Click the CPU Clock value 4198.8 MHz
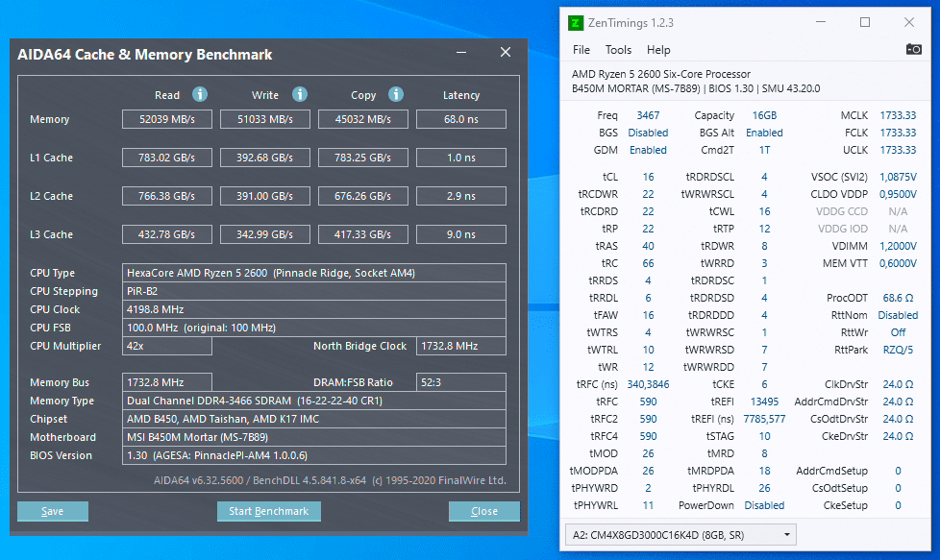 point(314,309)
